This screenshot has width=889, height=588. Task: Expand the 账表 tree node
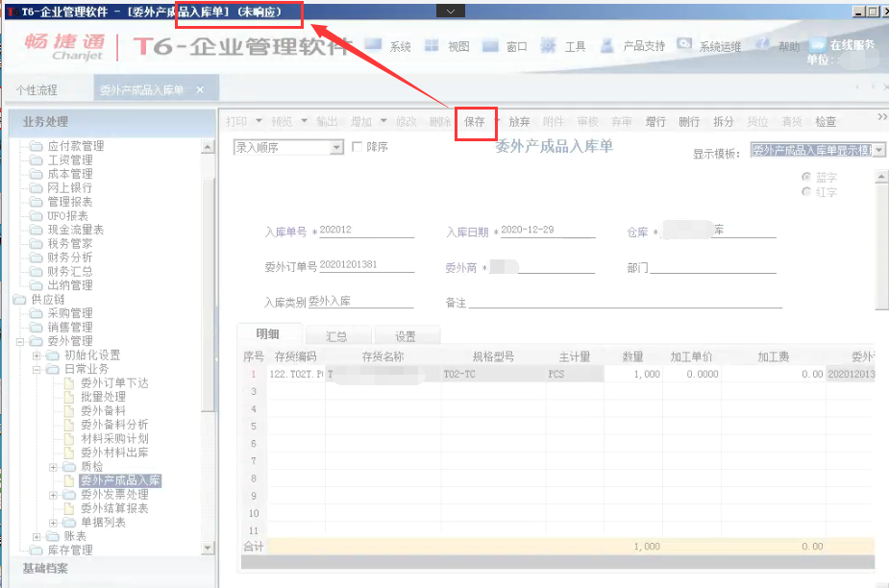[x=37, y=536]
